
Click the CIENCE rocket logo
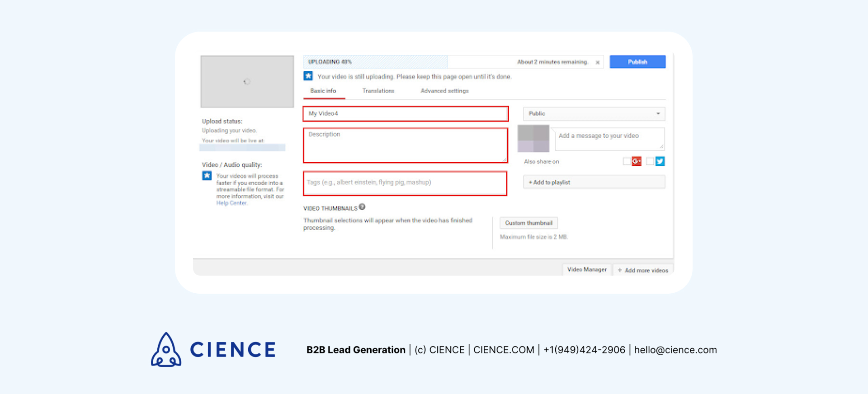point(166,350)
